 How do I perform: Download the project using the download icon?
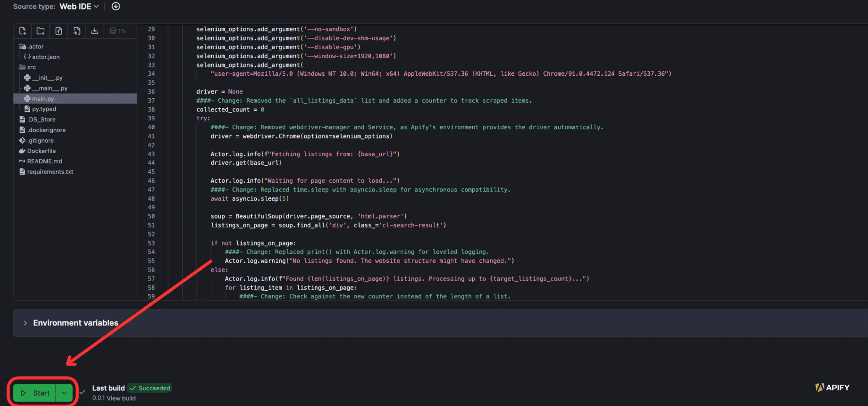pos(95,31)
